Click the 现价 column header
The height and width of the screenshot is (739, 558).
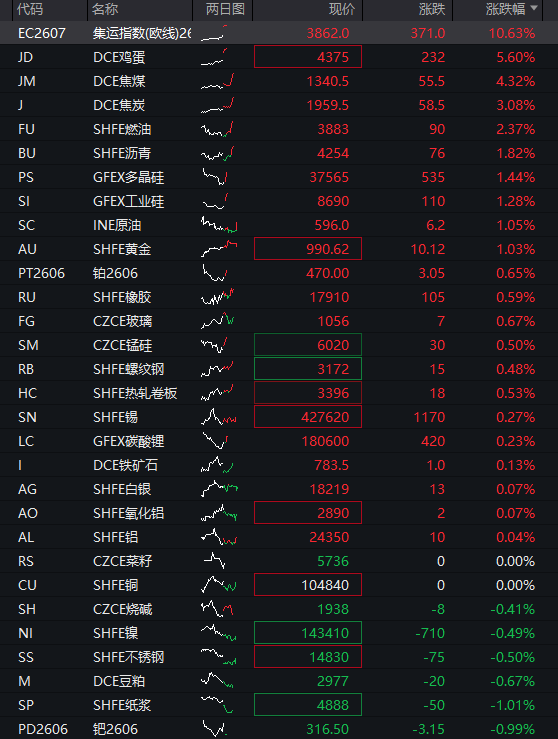[x=342, y=9]
